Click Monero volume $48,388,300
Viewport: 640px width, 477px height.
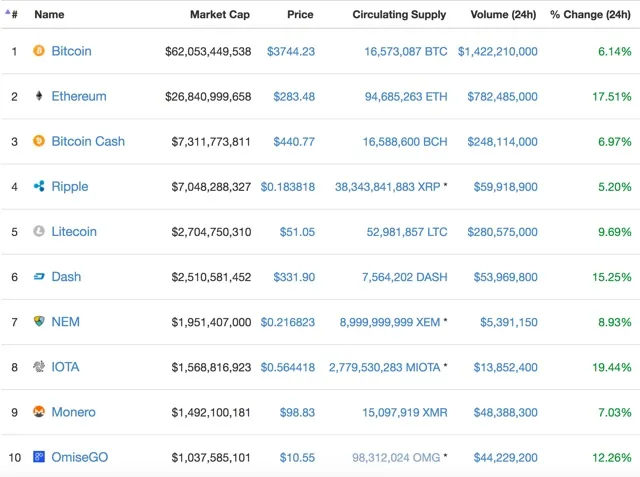505,413
